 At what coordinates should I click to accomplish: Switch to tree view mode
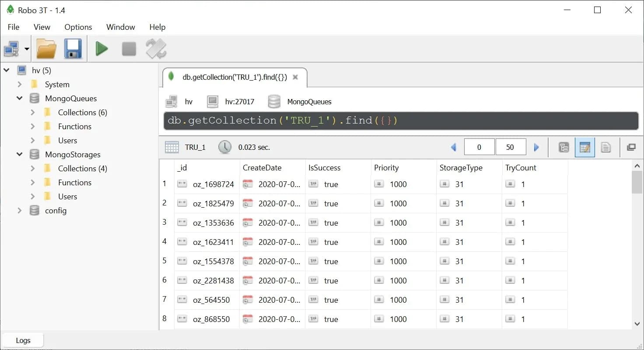point(564,147)
